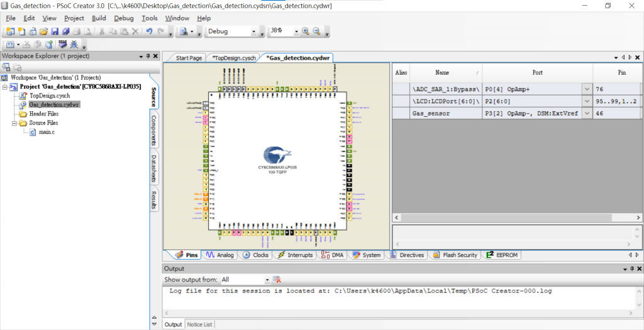
Task: Switch to the System tab
Action: click(367, 255)
